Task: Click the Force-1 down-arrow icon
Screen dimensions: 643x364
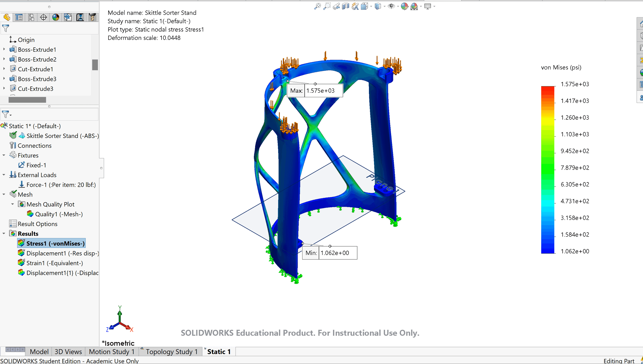Action: coord(22,185)
